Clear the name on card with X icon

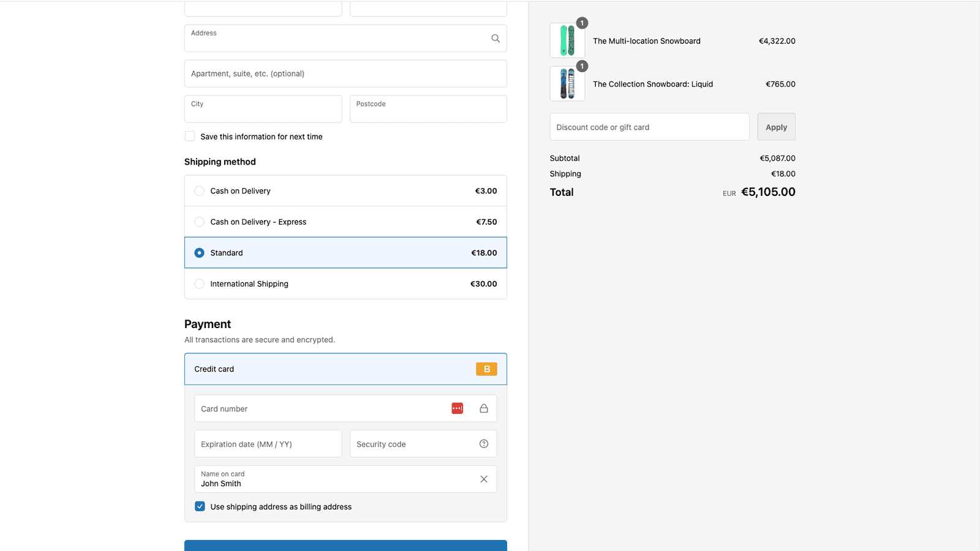[x=484, y=479]
